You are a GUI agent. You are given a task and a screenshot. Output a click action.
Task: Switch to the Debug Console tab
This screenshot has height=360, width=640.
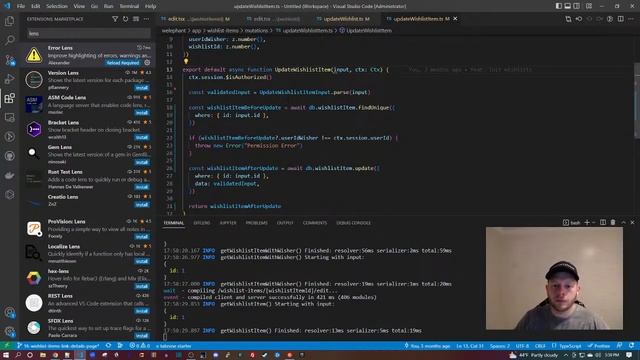click(353, 223)
